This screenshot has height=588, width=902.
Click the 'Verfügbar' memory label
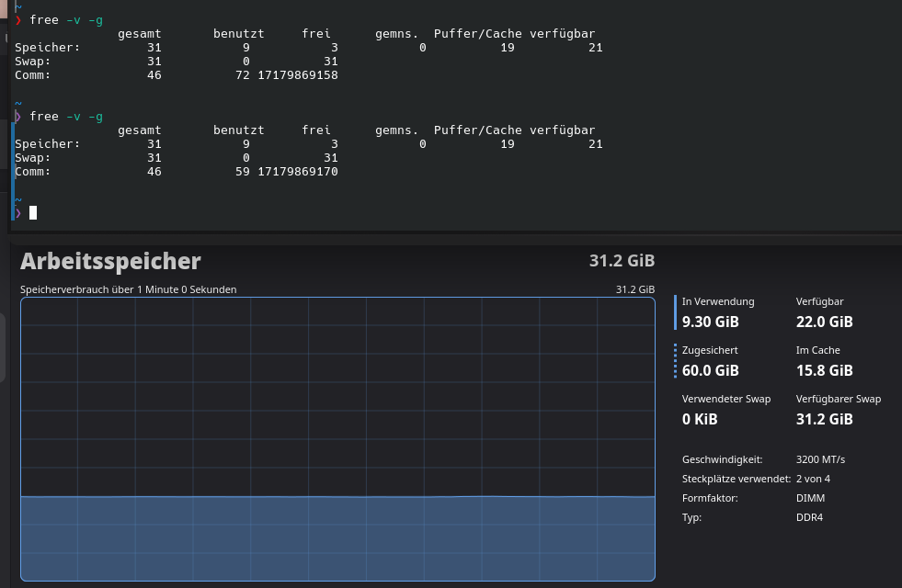pyautogui.click(x=820, y=301)
